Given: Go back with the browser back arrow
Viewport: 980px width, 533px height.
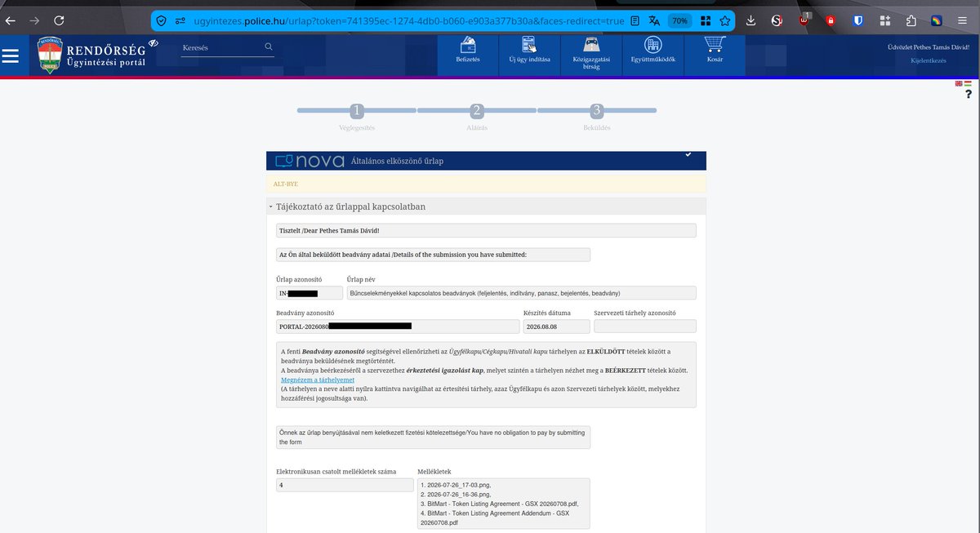Looking at the screenshot, I should point(10,20).
